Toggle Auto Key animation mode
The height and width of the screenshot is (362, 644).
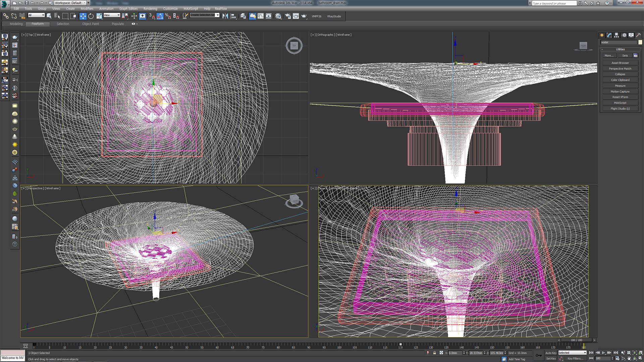(x=550, y=353)
